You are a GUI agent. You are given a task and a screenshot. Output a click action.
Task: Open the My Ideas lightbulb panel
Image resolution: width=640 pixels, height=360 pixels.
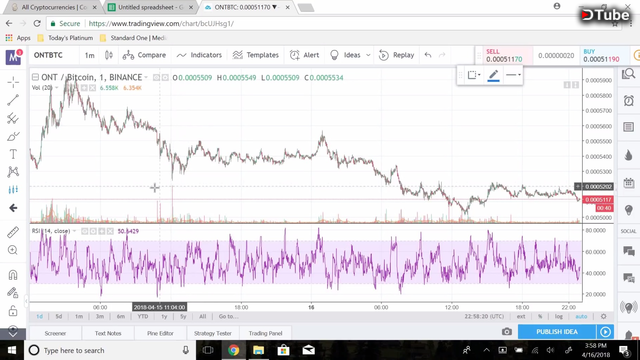pyautogui.click(x=629, y=210)
